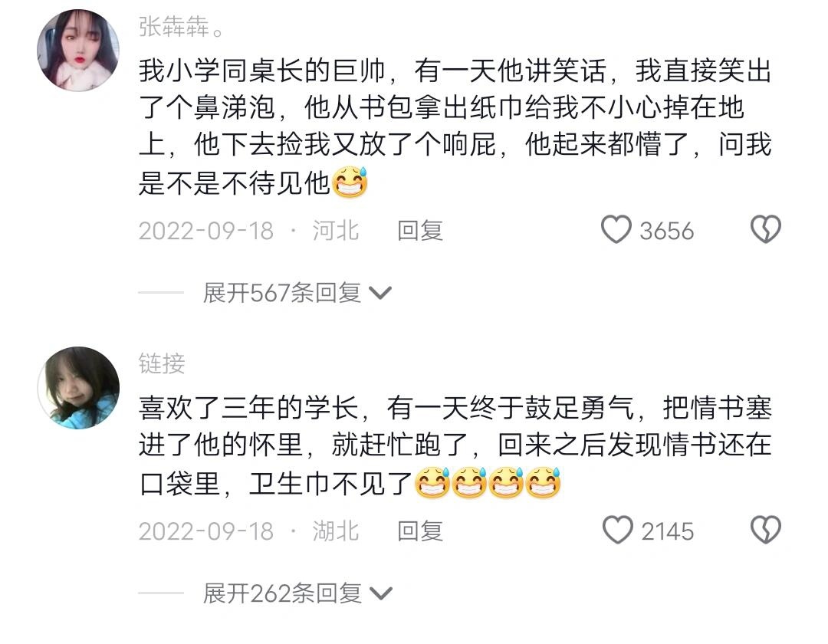Click chevron next to 展开567条回复
This screenshot has height=644, width=828.
click(x=380, y=293)
